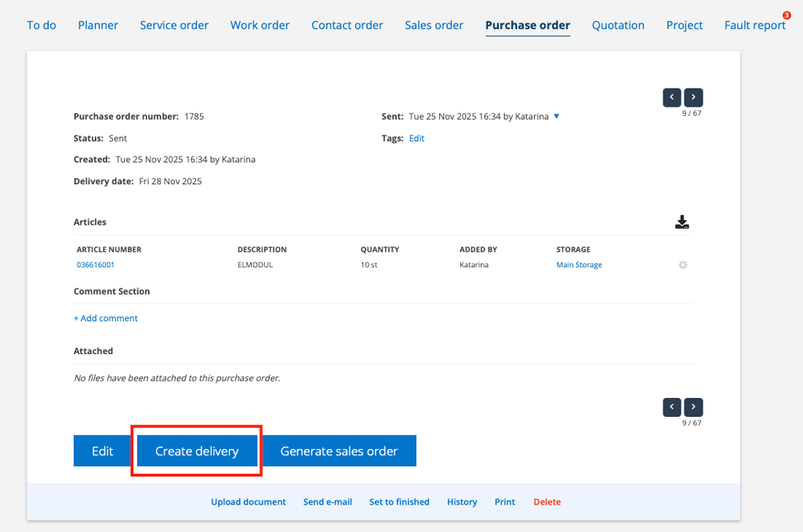Click Set to finished link
803x532 pixels.
[399, 501]
